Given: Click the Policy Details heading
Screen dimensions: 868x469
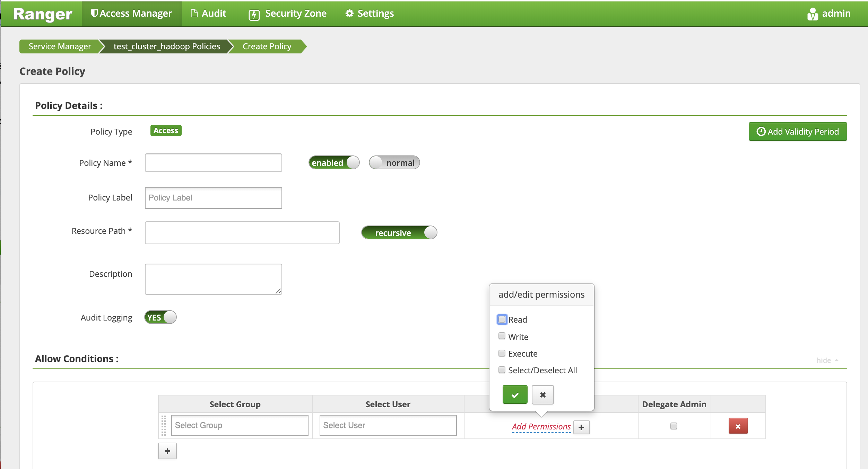Looking at the screenshot, I should 69,105.
